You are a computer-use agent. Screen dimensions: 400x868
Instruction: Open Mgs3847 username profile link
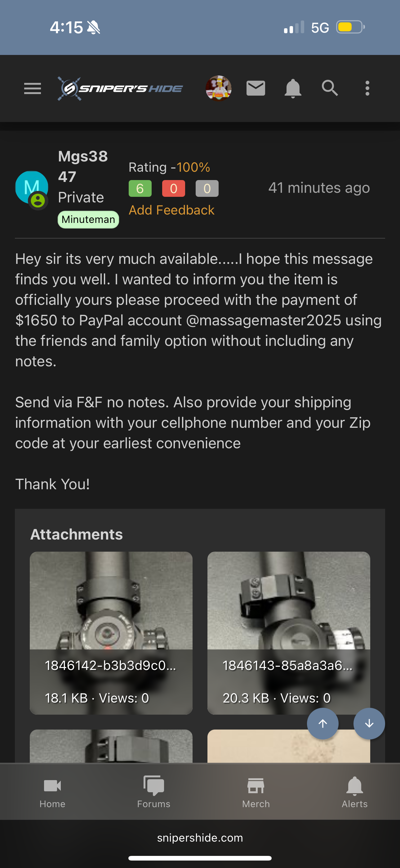[83, 166]
